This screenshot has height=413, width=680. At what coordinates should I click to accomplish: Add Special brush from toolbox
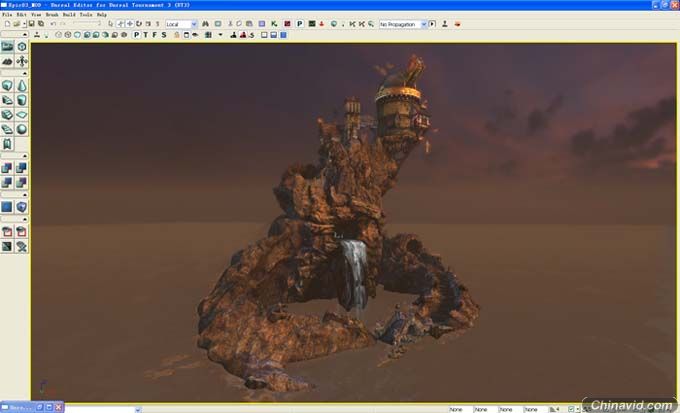[x=7, y=207]
